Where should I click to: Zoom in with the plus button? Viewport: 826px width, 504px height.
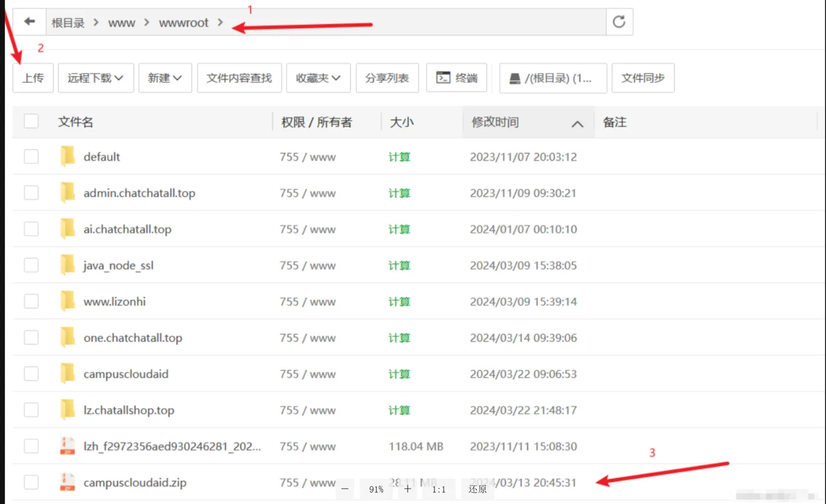[x=407, y=489]
